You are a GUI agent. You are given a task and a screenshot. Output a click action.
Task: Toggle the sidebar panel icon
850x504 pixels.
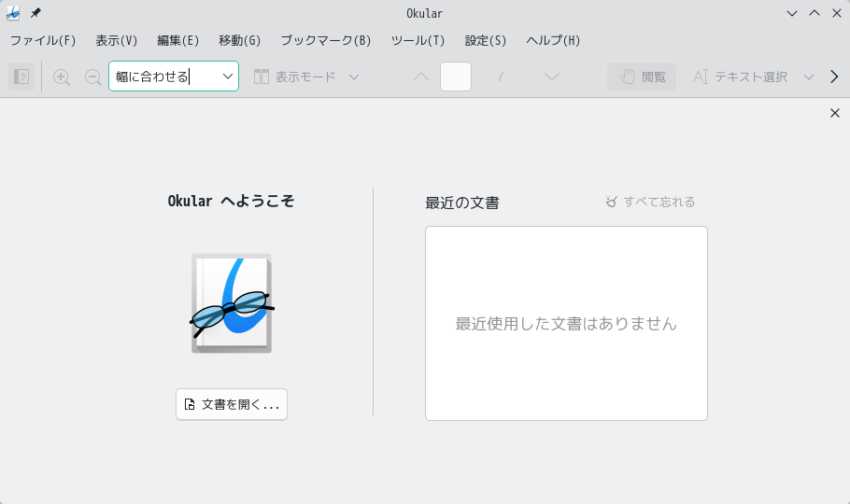(x=21, y=77)
